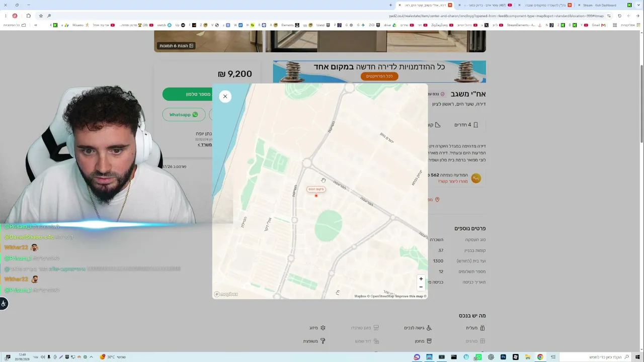
Task: Click the green show phone number button
Action: pos(187,94)
